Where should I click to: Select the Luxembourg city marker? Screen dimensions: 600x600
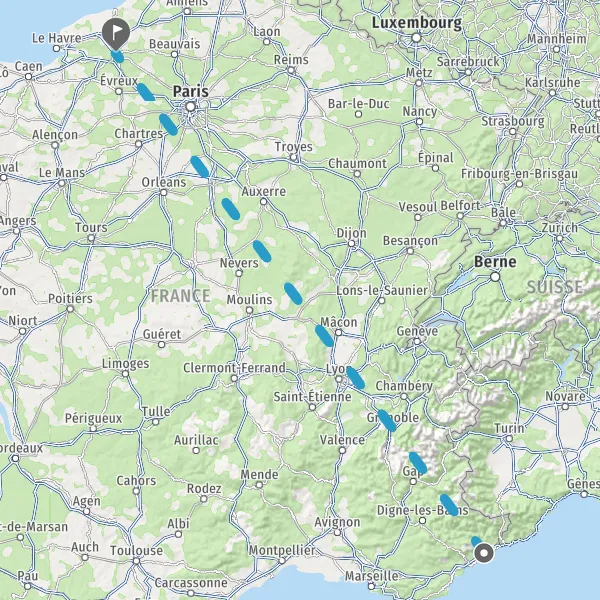click(x=416, y=38)
